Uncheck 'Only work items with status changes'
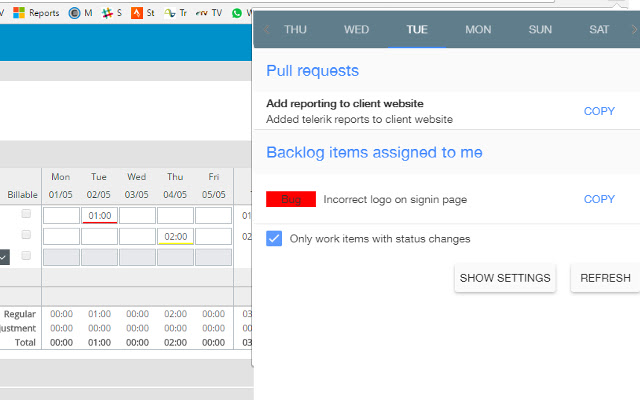The image size is (640, 400). [x=274, y=238]
